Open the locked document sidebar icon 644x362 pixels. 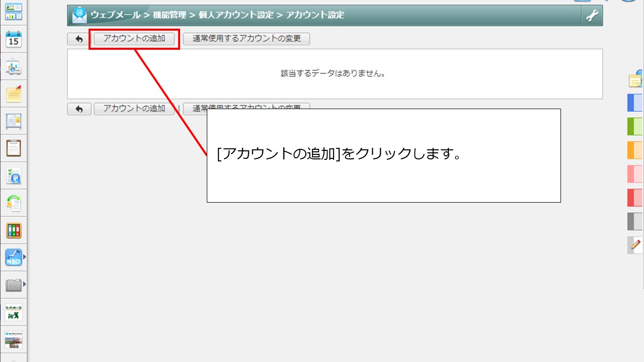tap(14, 121)
